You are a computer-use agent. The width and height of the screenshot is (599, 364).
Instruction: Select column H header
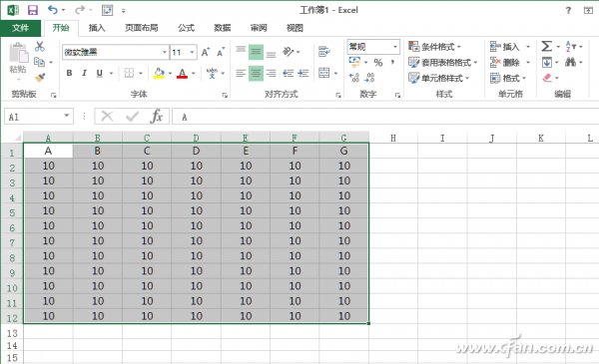(x=393, y=138)
